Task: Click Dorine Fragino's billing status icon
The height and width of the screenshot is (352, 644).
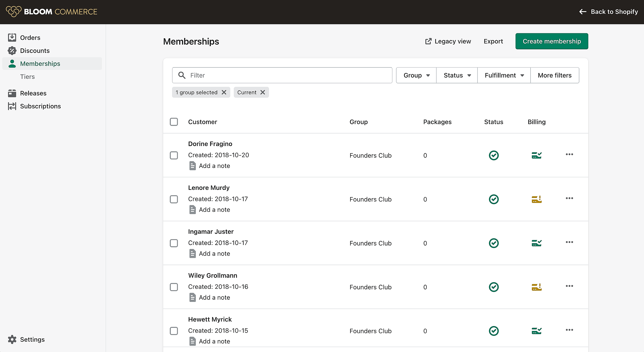Action: click(536, 155)
